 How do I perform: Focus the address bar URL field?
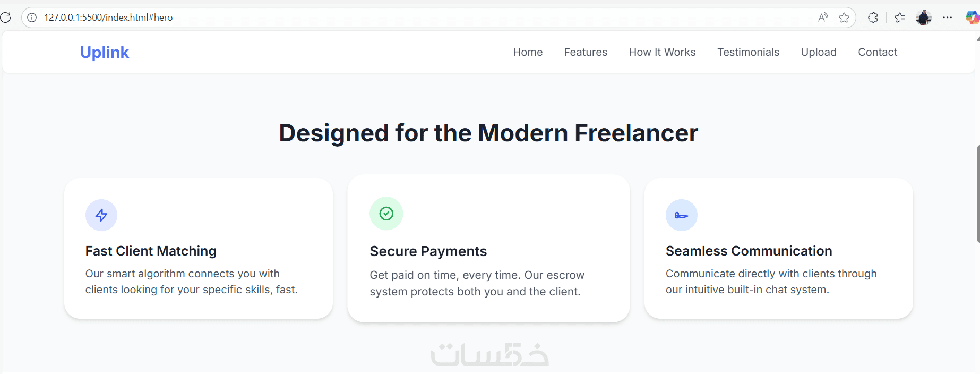tap(372, 18)
